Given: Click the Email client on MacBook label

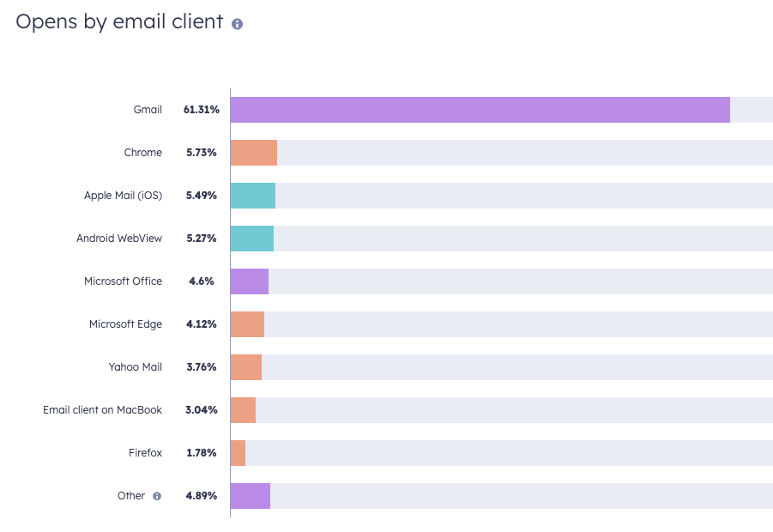Looking at the screenshot, I should [x=102, y=410].
